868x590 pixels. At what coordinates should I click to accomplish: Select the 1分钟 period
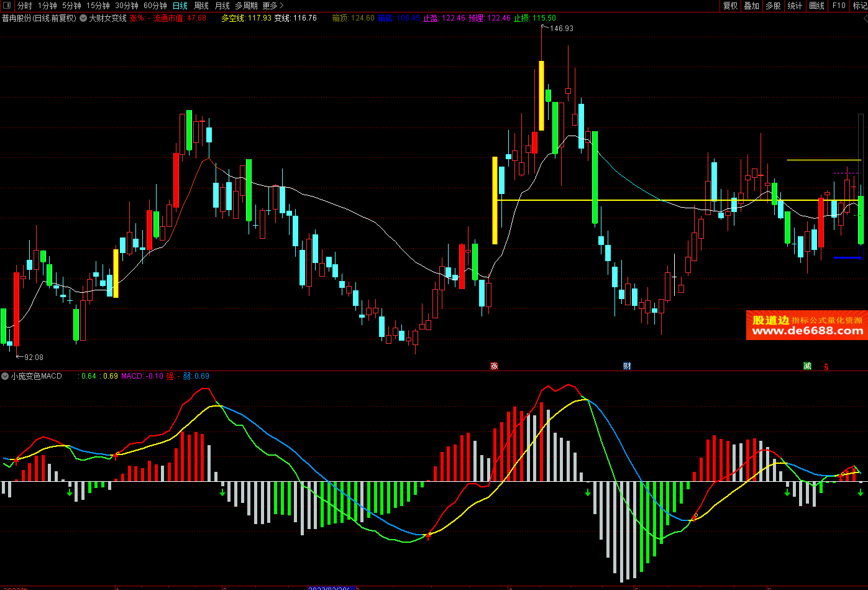47,6
